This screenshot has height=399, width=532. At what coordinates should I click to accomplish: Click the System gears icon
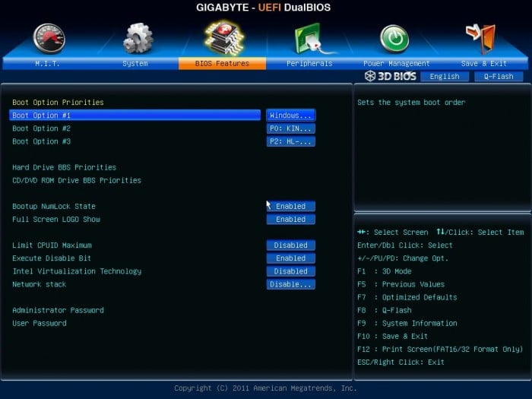point(138,38)
